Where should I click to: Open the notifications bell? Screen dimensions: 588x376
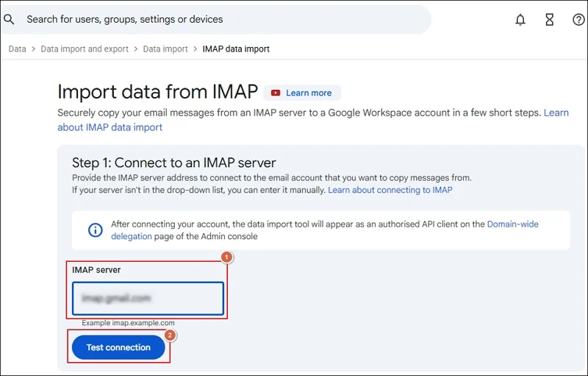520,20
